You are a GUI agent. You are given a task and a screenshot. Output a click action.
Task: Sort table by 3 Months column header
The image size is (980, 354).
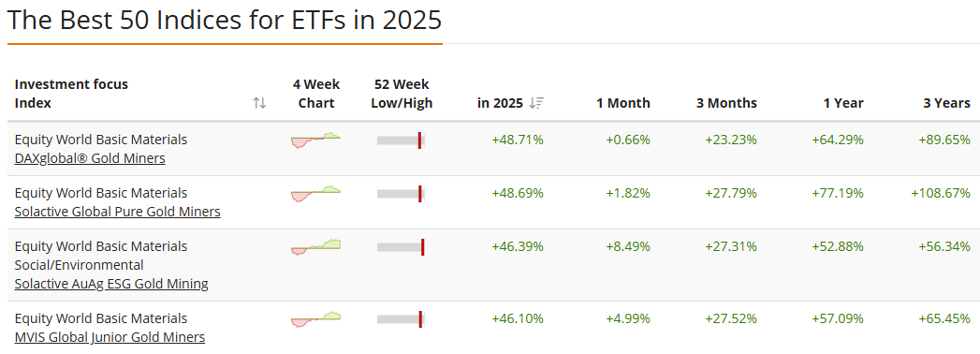click(727, 103)
